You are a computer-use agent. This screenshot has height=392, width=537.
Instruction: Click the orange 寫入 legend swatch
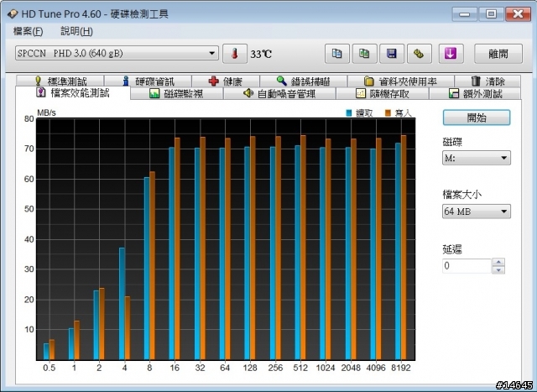click(x=388, y=113)
